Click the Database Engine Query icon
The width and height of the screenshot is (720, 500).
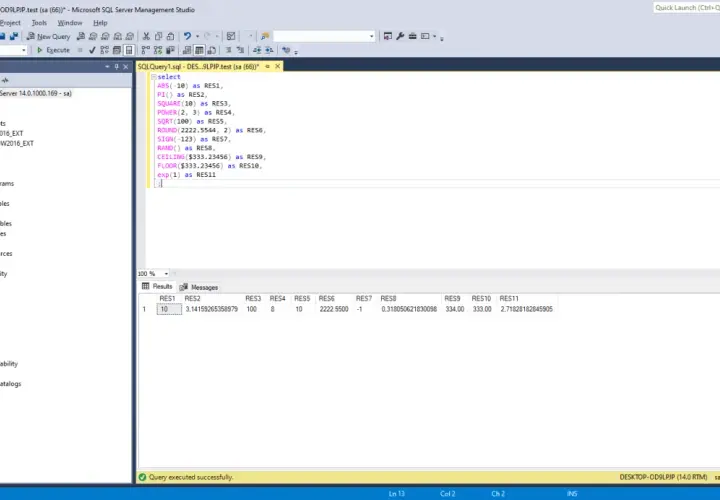coord(81,36)
